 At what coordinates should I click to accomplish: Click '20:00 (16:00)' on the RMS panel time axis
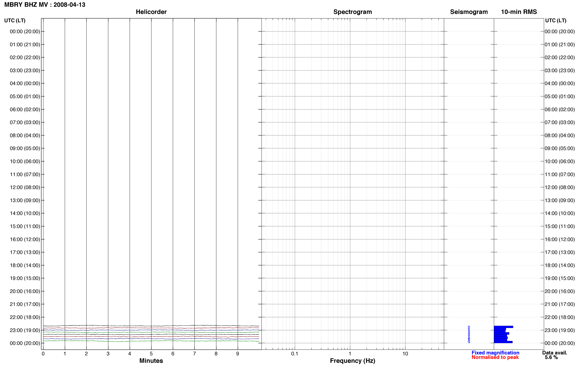tap(560, 291)
